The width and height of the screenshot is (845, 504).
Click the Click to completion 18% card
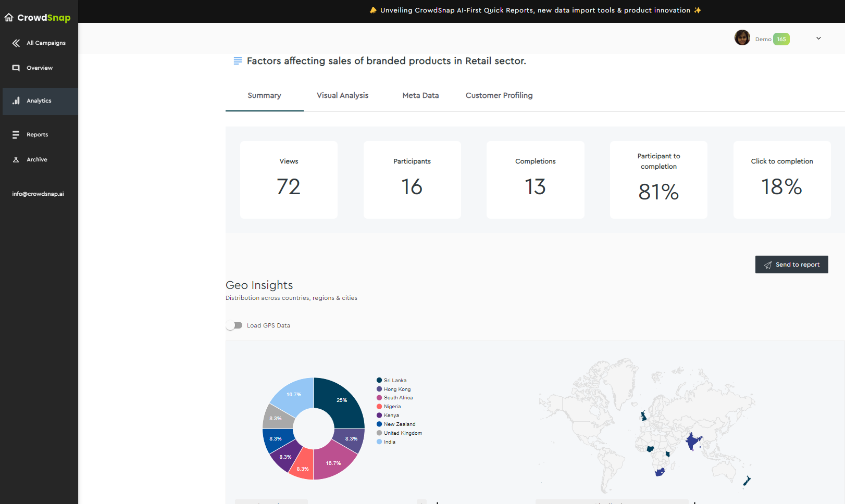(x=782, y=180)
